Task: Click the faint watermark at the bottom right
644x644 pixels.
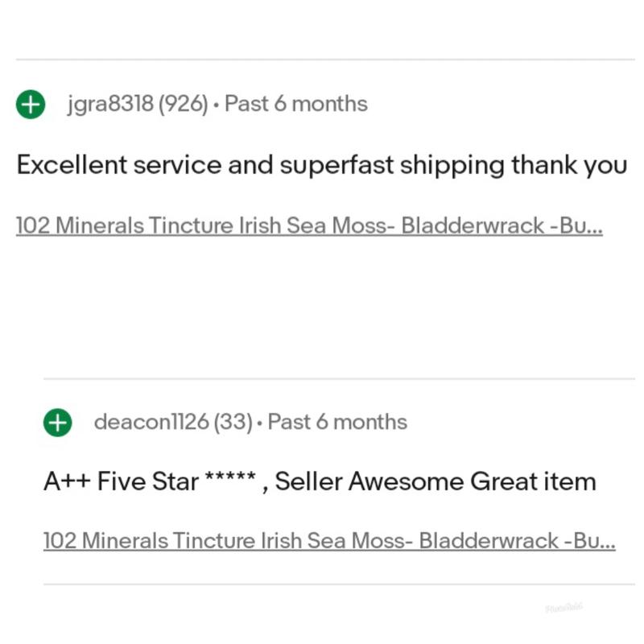Action: tap(563, 609)
